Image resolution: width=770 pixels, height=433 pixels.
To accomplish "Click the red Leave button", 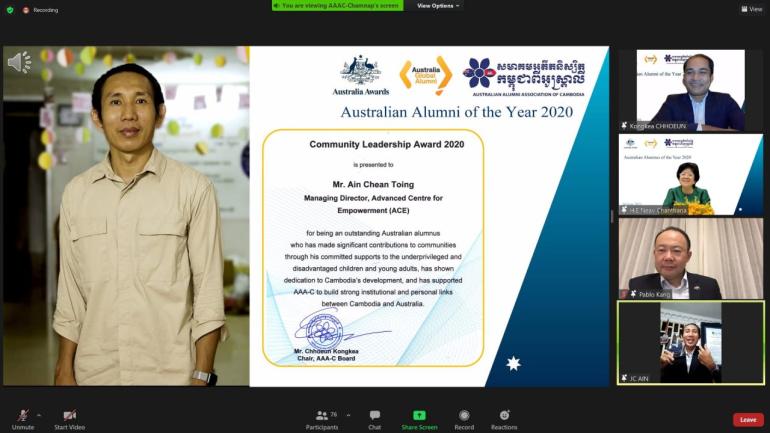I will 748,420.
